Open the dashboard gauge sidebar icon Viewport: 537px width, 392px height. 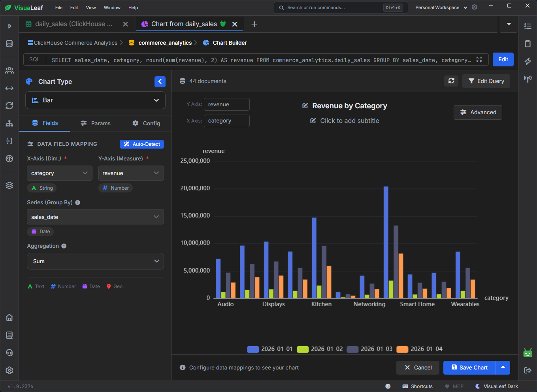click(x=9, y=158)
